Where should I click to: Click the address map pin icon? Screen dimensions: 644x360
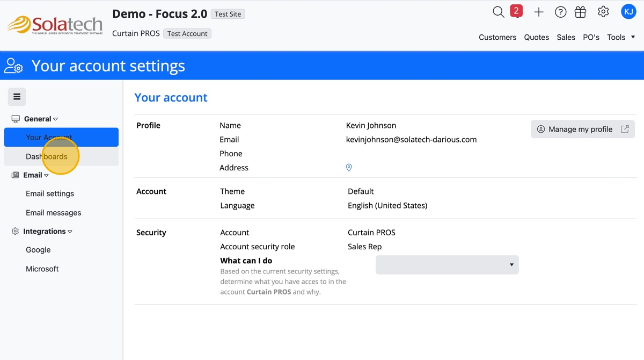tap(349, 168)
